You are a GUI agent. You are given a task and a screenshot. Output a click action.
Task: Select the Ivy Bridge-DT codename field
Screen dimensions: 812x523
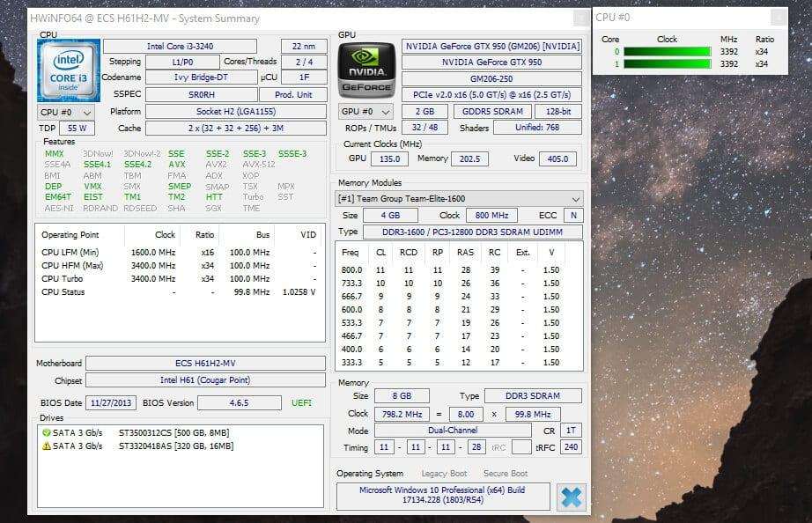(x=202, y=77)
